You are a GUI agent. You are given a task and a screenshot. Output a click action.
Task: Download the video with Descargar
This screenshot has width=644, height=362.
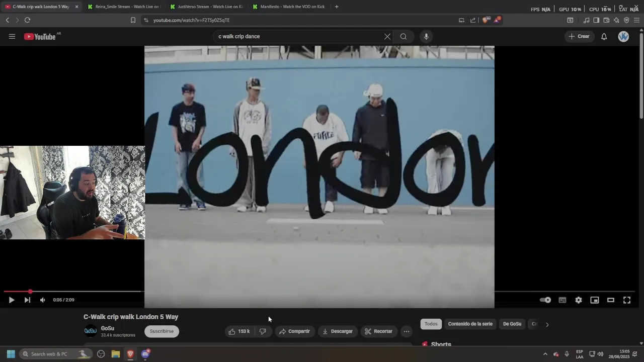338,331
